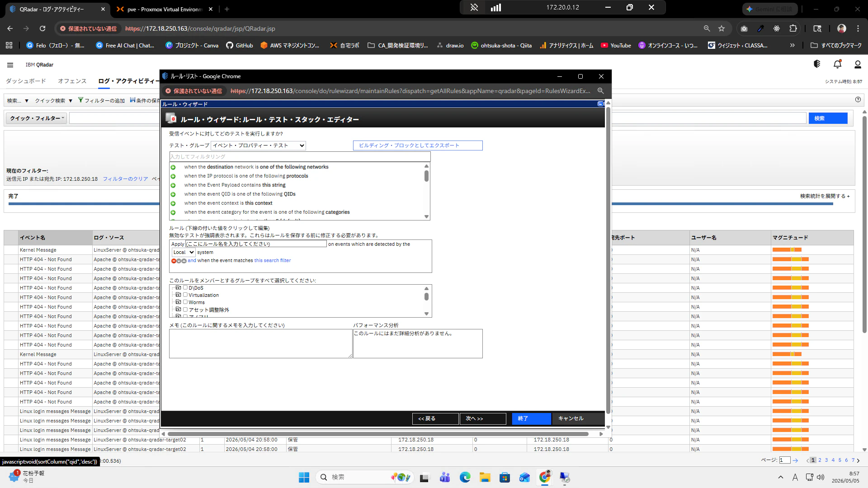This screenshot has width=868, height=488.
Task: Add the event context test with plus icon
Action: point(173,203)
